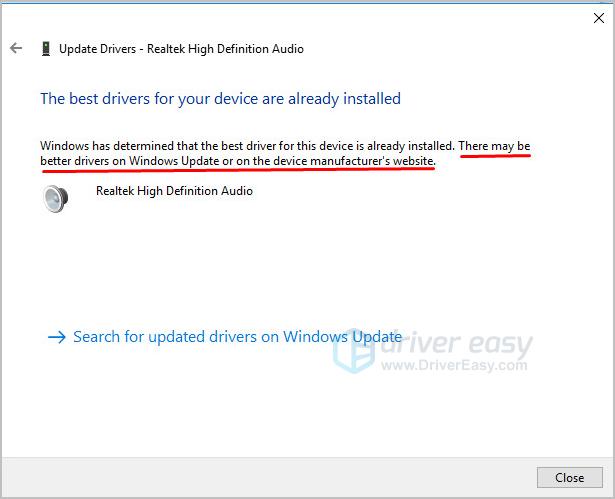Click the blue arrow before Search for updated drivers
Image resolution: width=615 pixels, height=499 pixels.
[56, 337]
